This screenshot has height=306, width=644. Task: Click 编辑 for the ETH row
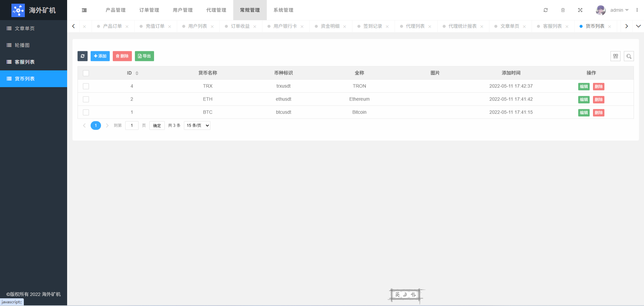tap(584, 100)
